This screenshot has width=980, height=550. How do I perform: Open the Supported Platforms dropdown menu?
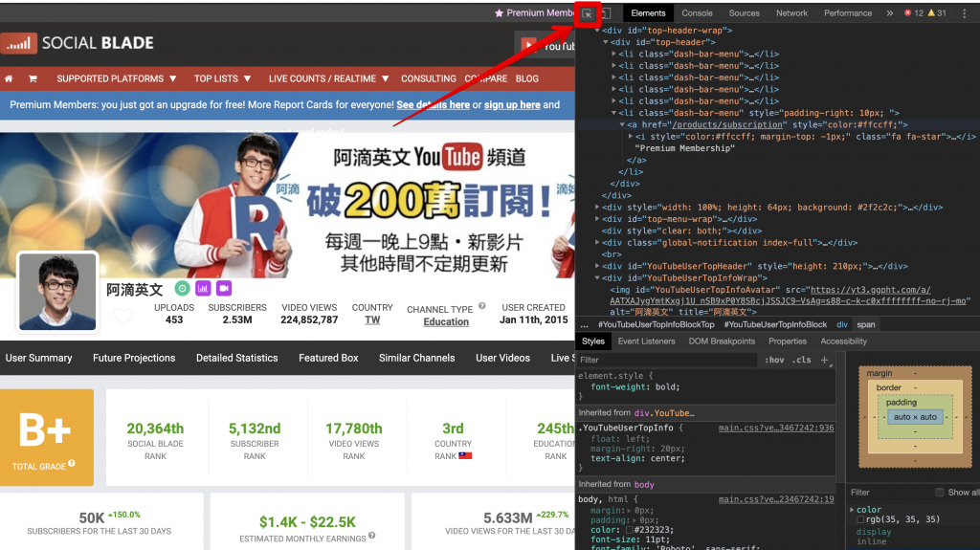coord(116,78)
